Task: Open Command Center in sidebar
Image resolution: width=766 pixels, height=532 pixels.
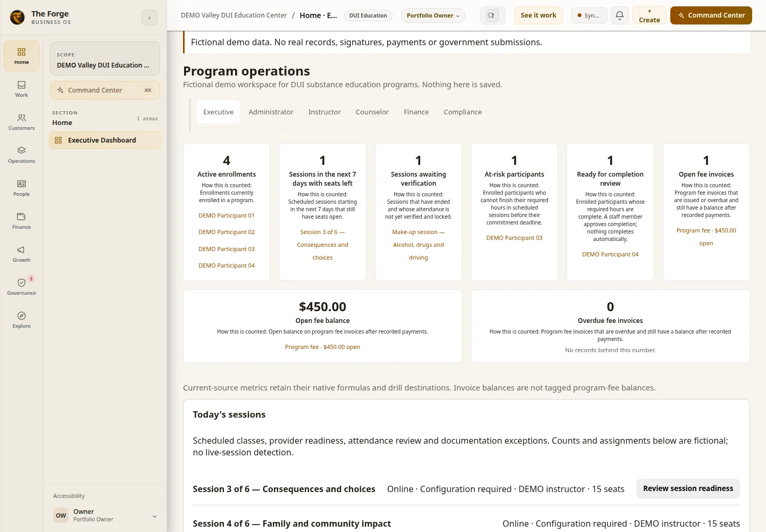Action: (105, 90)
